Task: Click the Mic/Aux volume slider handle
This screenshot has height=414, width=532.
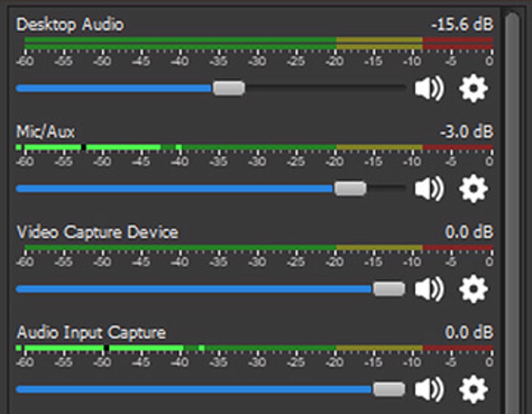Action: (350, 188)
